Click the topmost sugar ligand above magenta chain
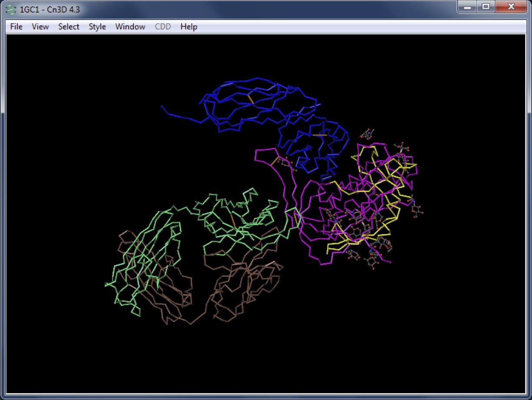This screenshot has width=532, height=400. click(368, 133)
